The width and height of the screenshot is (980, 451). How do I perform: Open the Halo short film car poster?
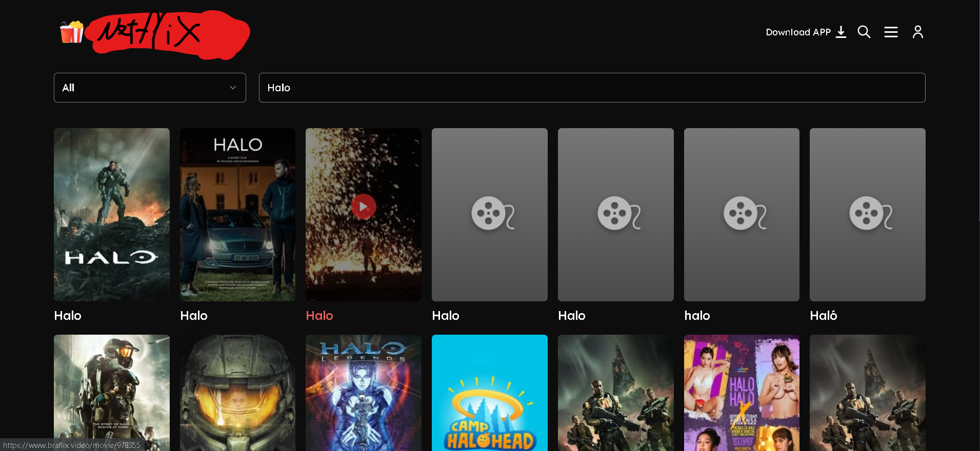pos(237,214)
